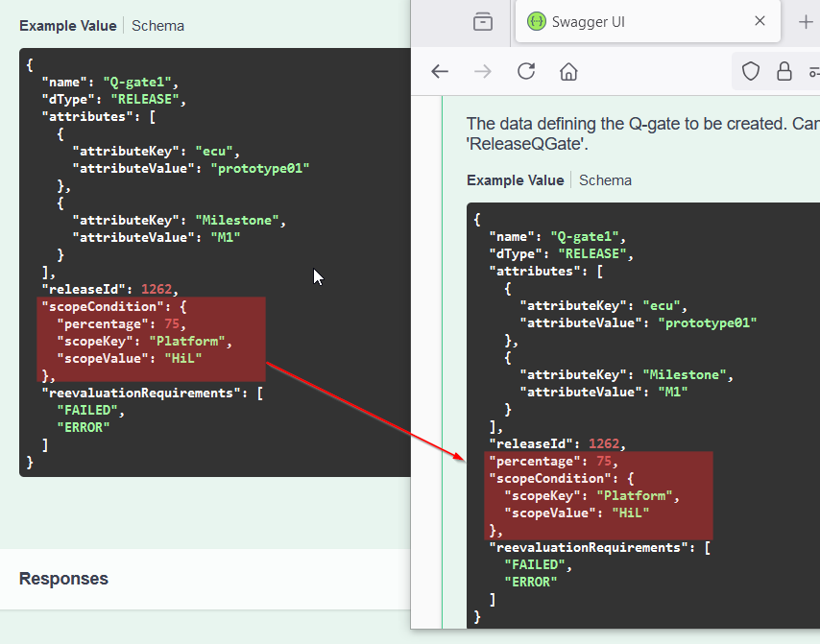Click the site security padlock icon
The image size is (820, 644).
[x=784, y=72]
